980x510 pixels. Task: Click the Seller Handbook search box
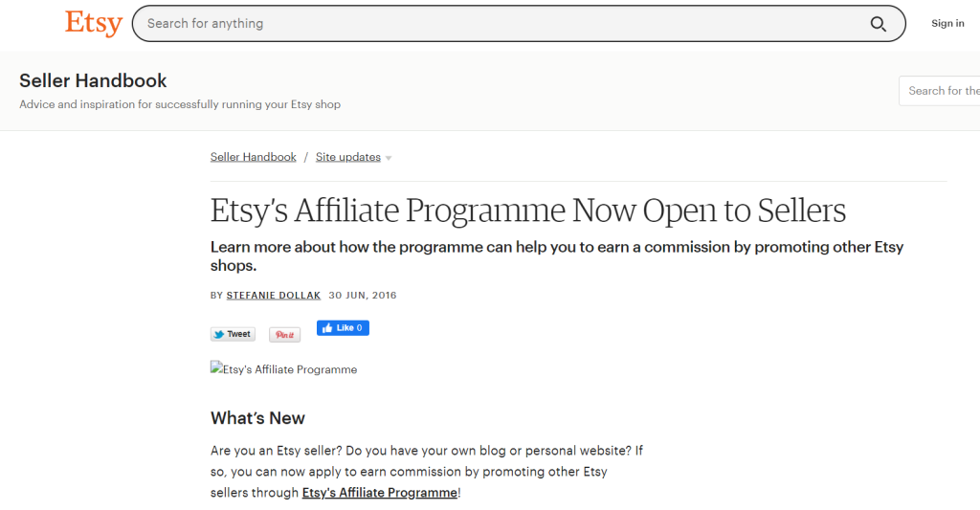(942, 91)
